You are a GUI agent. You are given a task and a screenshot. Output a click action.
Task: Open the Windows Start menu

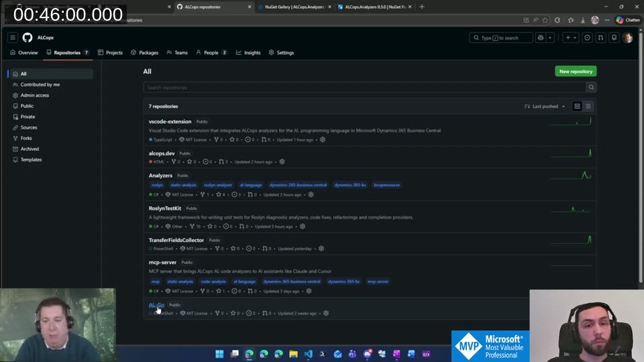tap(219, 354)
